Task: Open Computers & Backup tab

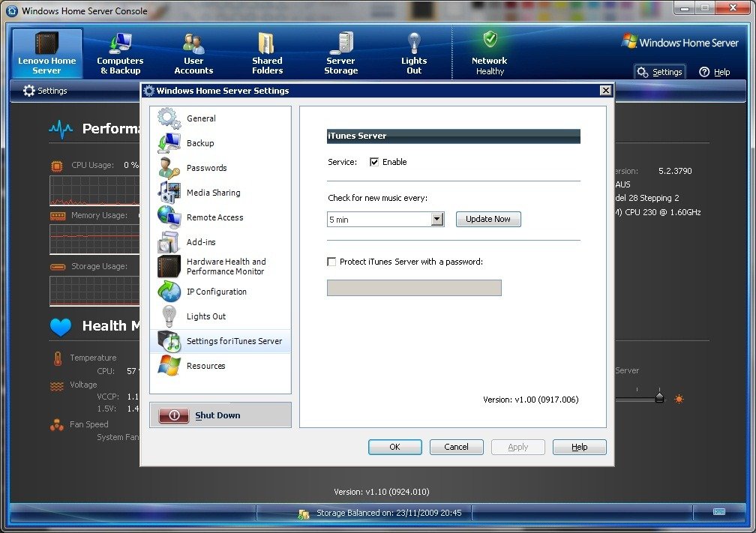Action: 120,53
